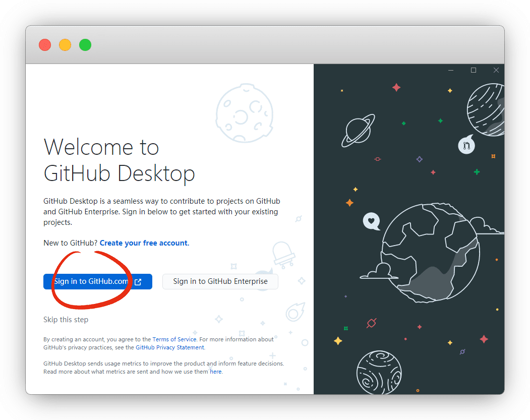
Task: Select Skip this step
Action: point(66,320)
